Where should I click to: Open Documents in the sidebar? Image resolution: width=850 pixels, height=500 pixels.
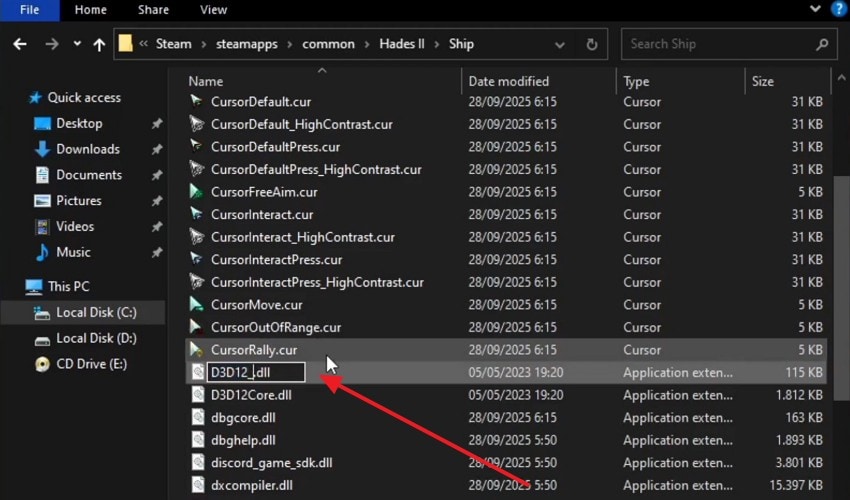[89, 175]
